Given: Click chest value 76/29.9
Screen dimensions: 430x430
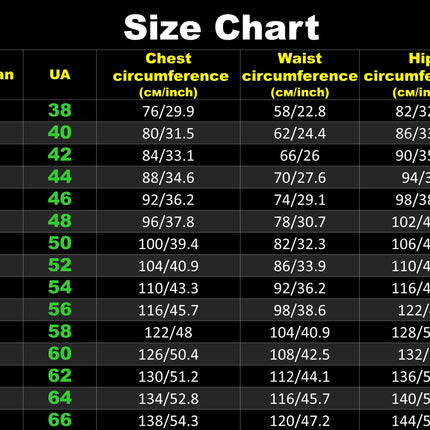Looking at the screenshot, I should (168, 111).
